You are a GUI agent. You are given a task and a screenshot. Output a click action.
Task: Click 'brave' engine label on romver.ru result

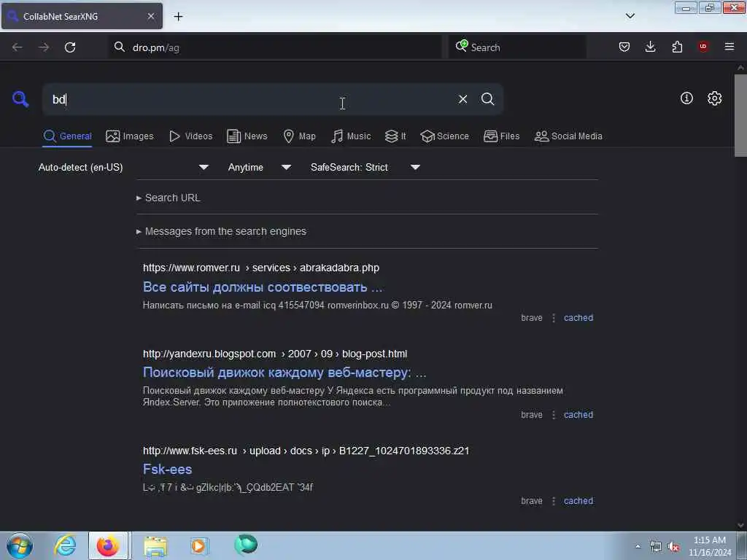(532, 318)
